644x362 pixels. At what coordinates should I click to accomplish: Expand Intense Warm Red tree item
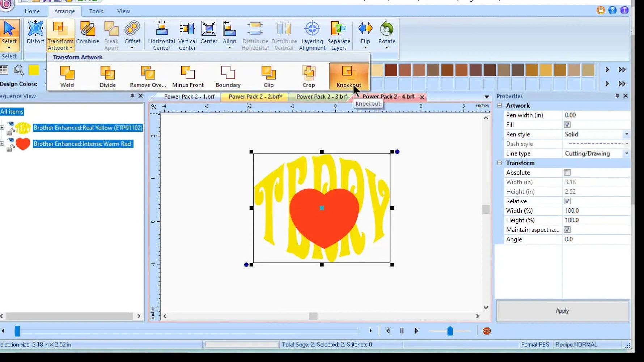click(2, 144)
